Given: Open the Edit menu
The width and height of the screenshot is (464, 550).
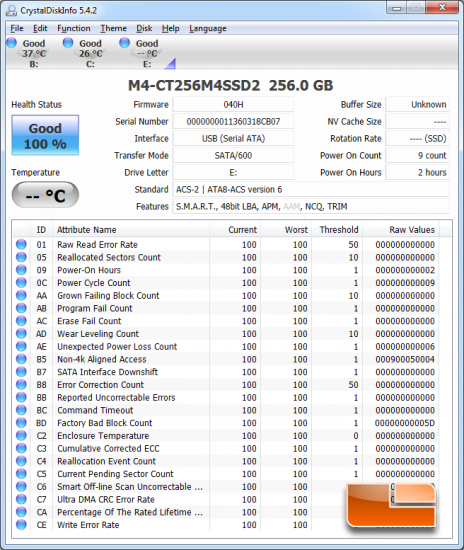Looking at the screenshot, I should click(x=40, y=28).
